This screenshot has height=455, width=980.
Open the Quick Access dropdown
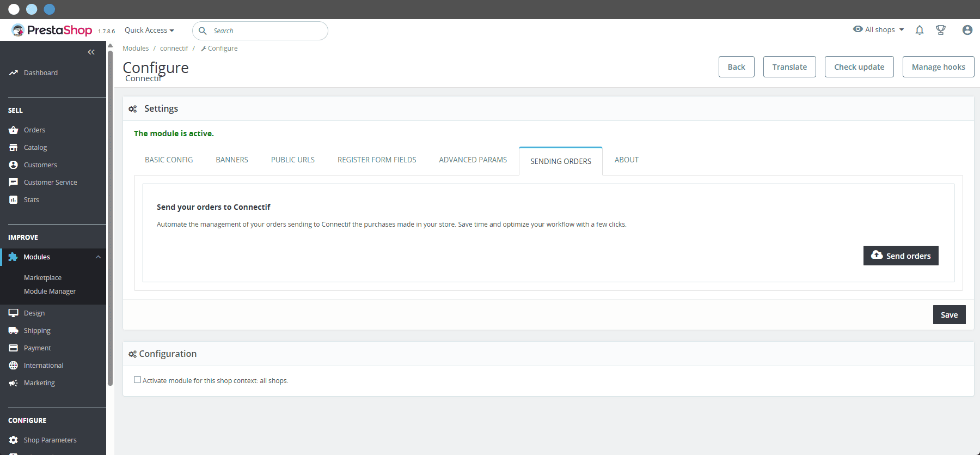pos(149,31)
